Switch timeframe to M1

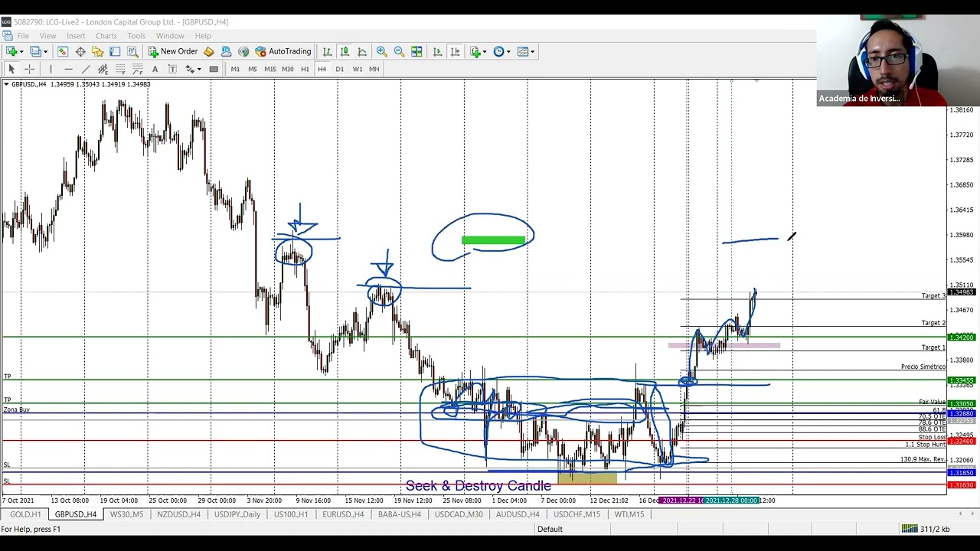pos(235,69)
